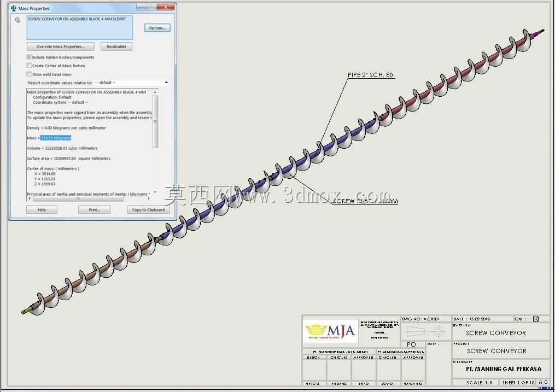Click the Volume = 22233528.31 line
This screenshot has height=392, width=555.
[x=62, y=148]
